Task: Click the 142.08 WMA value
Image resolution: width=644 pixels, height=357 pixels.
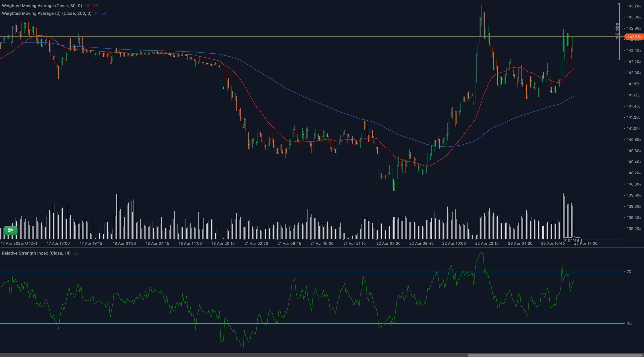Action: [x=91, y=6]
